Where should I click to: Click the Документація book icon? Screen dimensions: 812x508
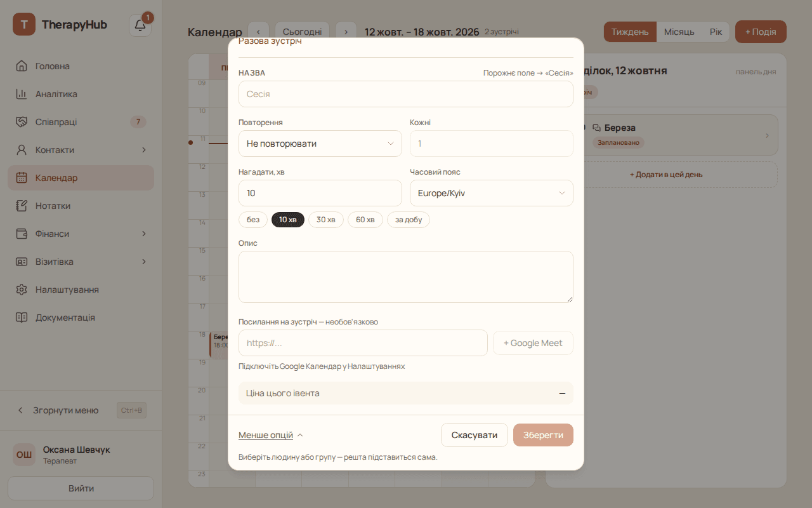point(22,317)
